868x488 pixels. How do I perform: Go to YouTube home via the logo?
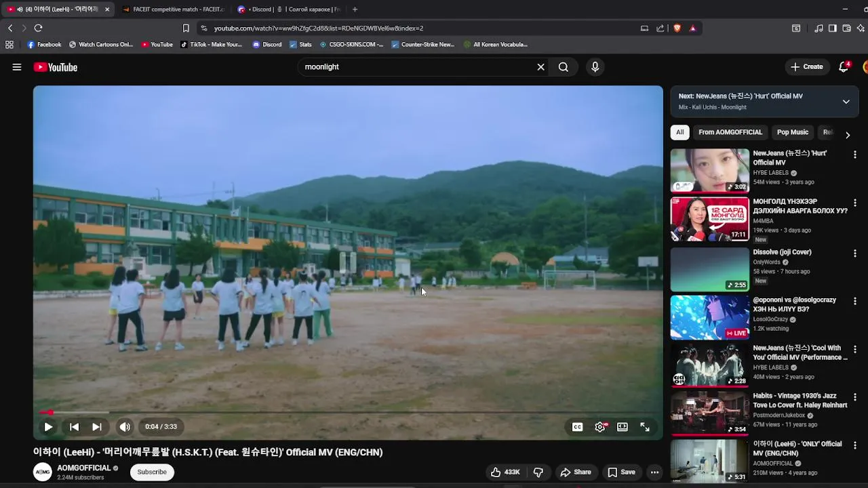pyautogui.click(x=56, y=67)
